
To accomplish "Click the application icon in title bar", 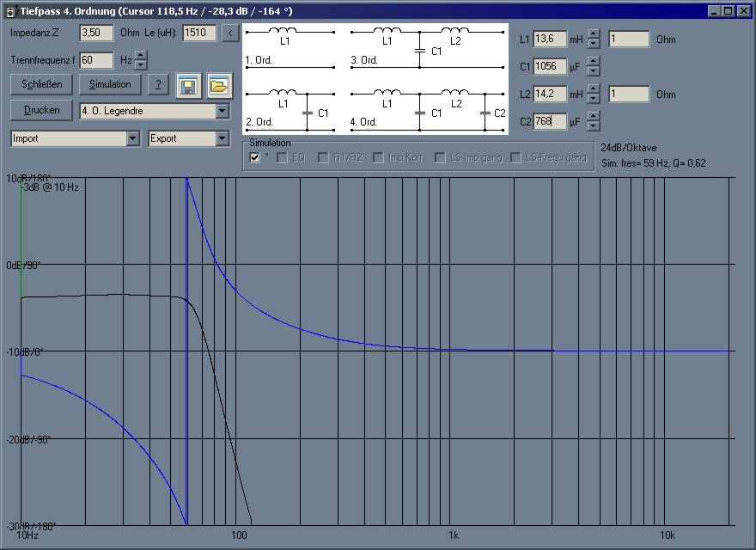I will pos(10,11).
